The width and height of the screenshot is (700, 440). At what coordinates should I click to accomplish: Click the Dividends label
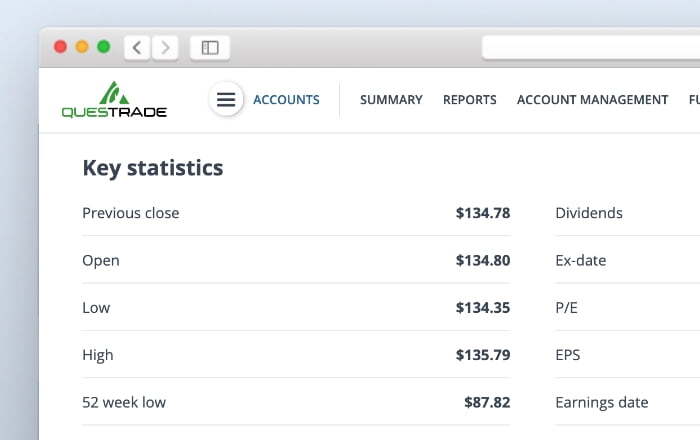click(589, 213)
